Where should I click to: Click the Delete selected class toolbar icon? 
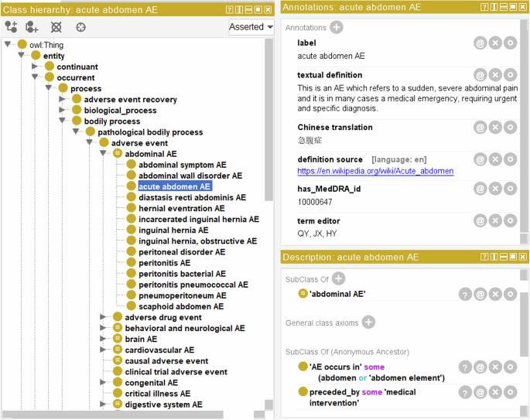click(56, 26)
